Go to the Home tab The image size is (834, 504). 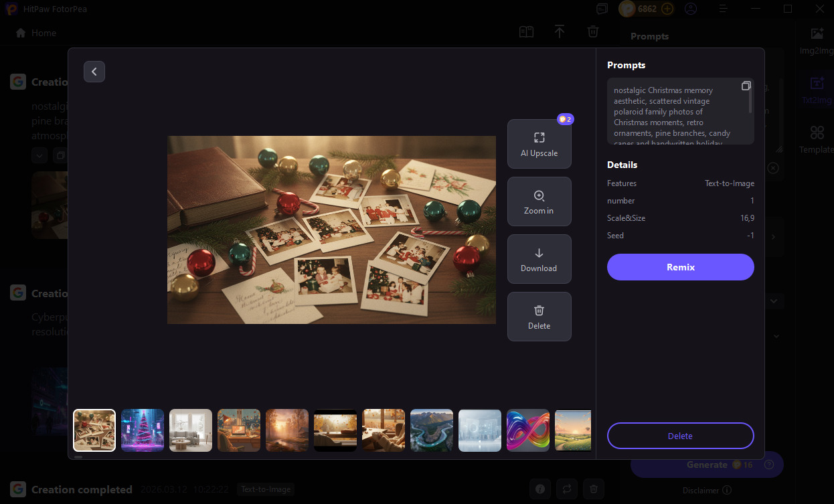point(36,33)
